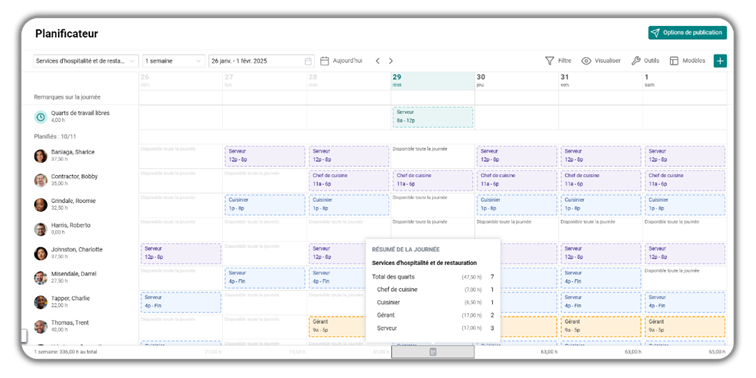This screenshot has height=378, width=756.
Task: Click the clock icon for Quarts libres
Action: pos(40,117)
